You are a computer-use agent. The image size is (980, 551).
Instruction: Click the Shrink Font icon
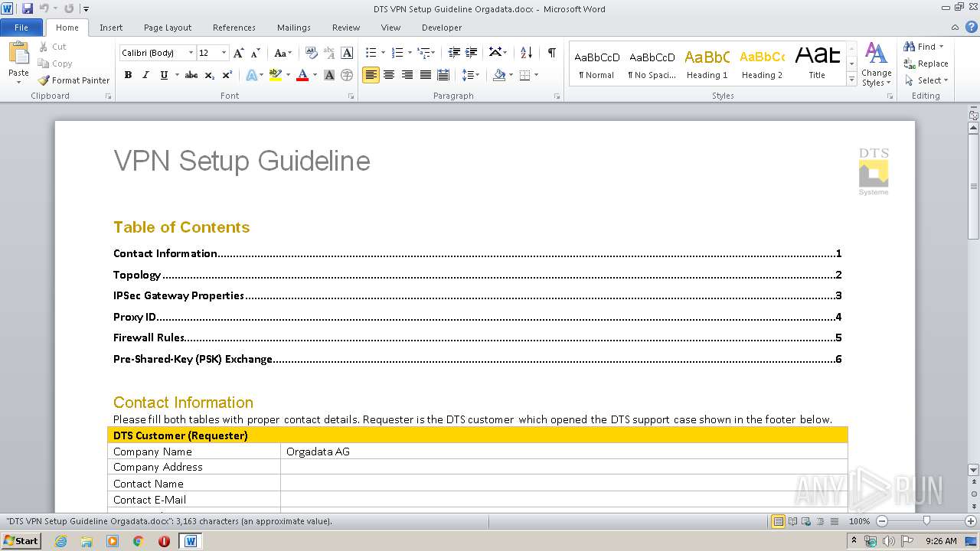click(256, 53)
